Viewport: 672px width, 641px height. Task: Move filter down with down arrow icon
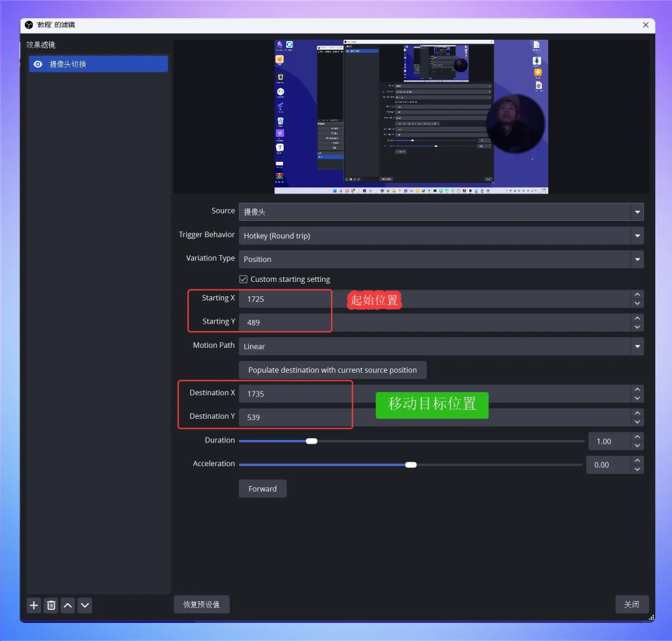click(x=85, y=605)
